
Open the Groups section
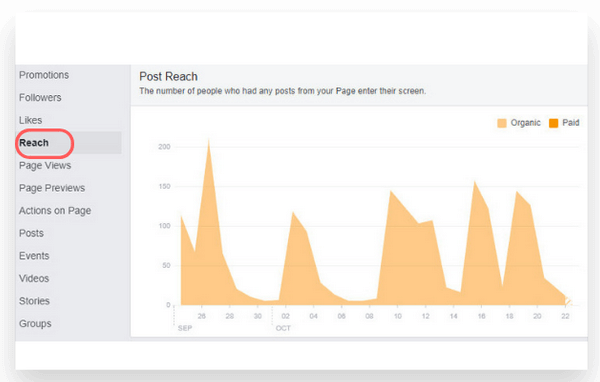[x=35, y=323]
